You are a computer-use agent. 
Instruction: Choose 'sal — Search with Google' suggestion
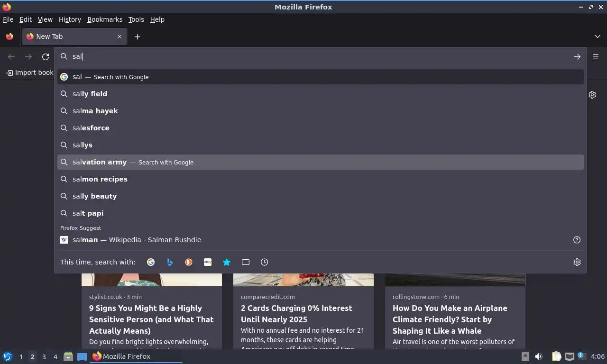(321, 77)
